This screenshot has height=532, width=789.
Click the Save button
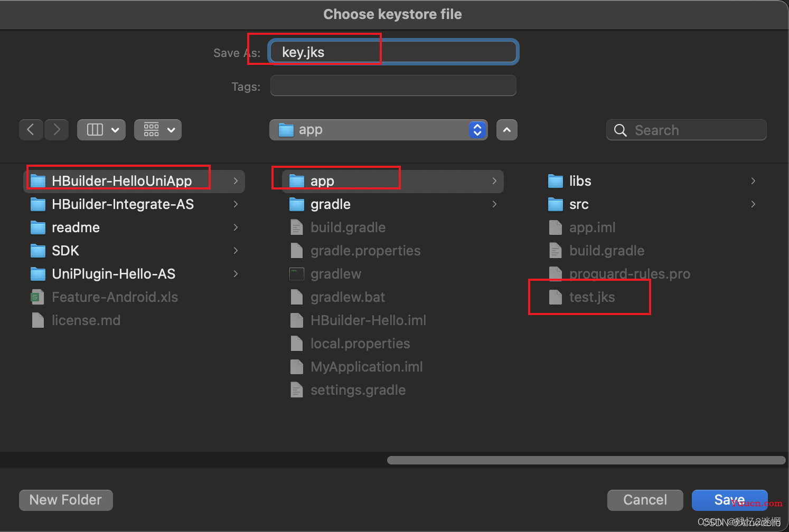tap(730, 500)
